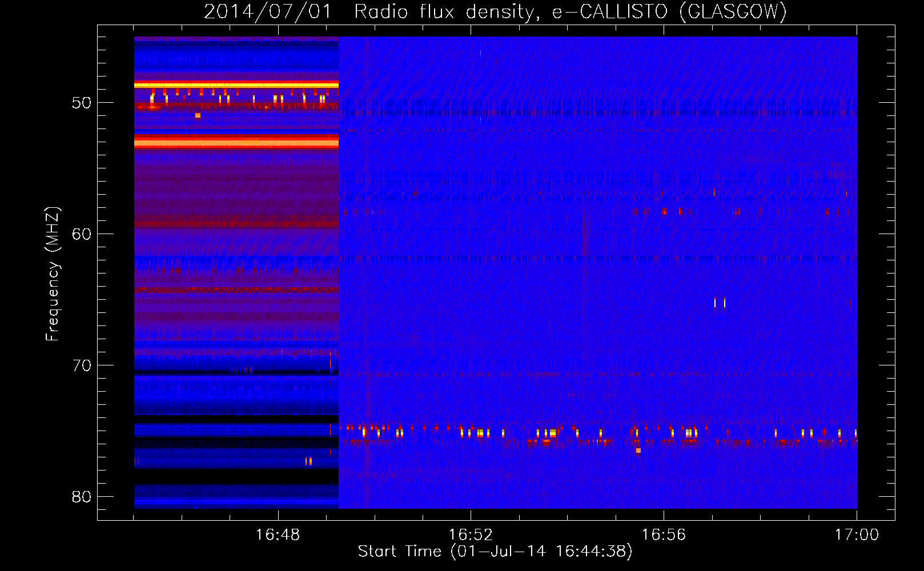Click the Start Time axis label
The height and width of the screenshot is (571, 924).
coord(495,552)
